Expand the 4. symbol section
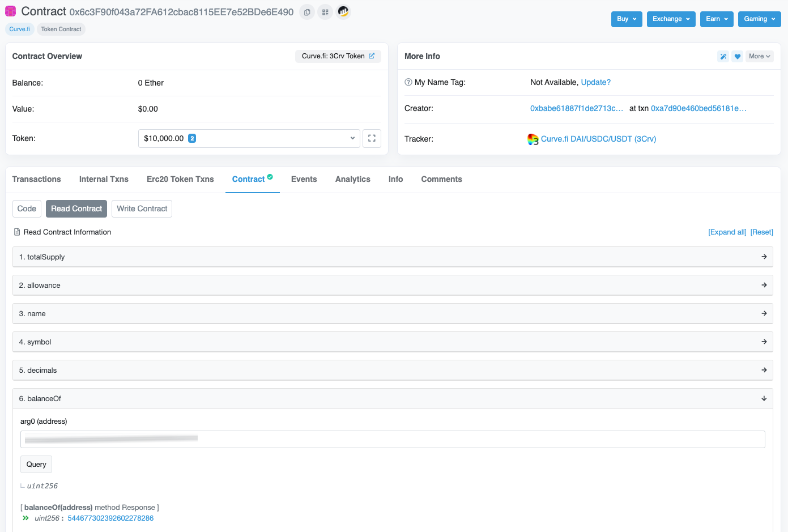 point(393,342)
